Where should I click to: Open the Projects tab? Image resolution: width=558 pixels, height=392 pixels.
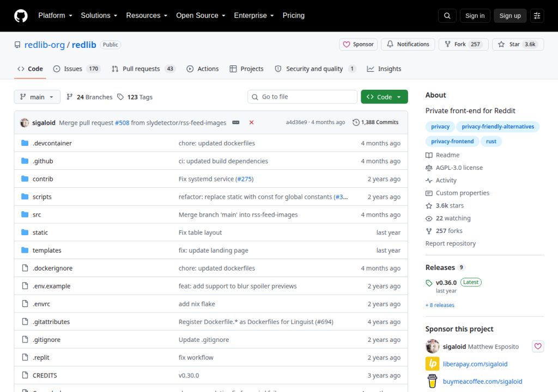point(247,69)
